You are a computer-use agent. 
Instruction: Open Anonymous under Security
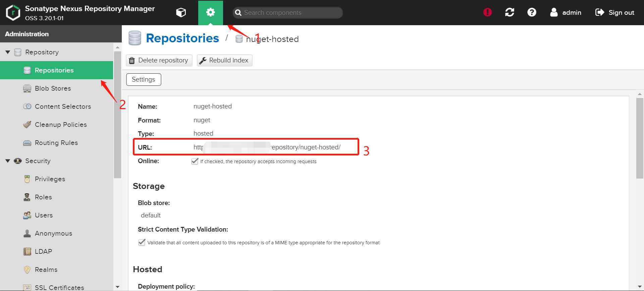click(x=56, y=233)
